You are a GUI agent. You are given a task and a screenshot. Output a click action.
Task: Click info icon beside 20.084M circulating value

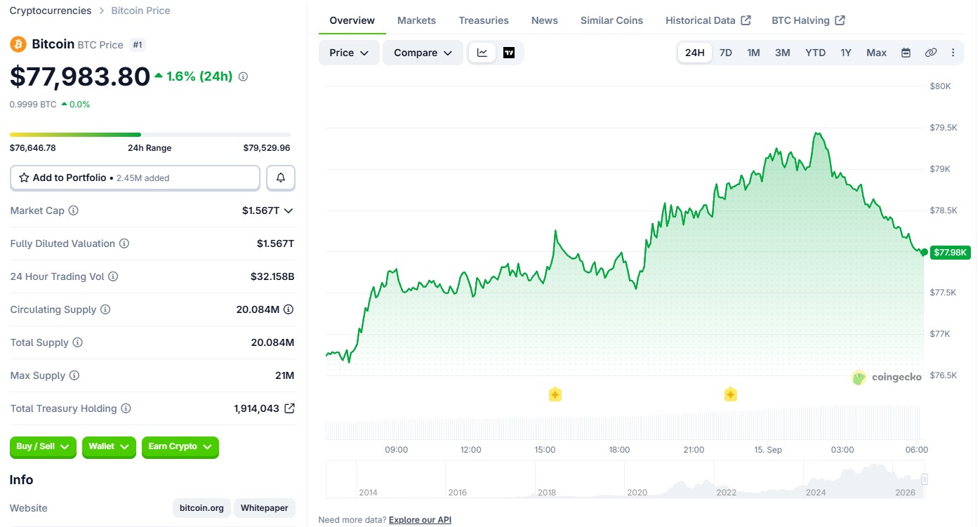click(289, 309)
